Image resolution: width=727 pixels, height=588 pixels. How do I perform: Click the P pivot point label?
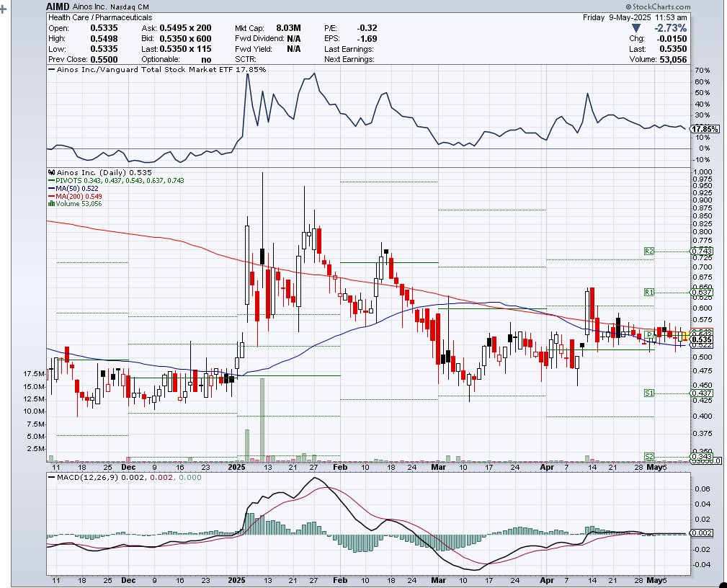pyautogui.click(x=649, y=334)
